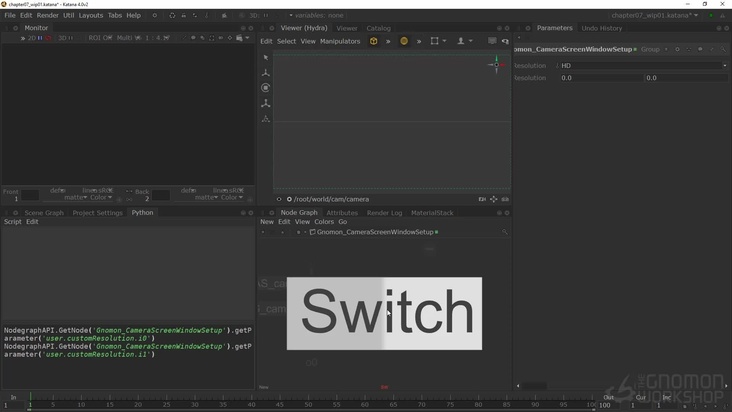Toggle the 2D render mode in Monitor
732x412 pixels.
coord(32,38)
